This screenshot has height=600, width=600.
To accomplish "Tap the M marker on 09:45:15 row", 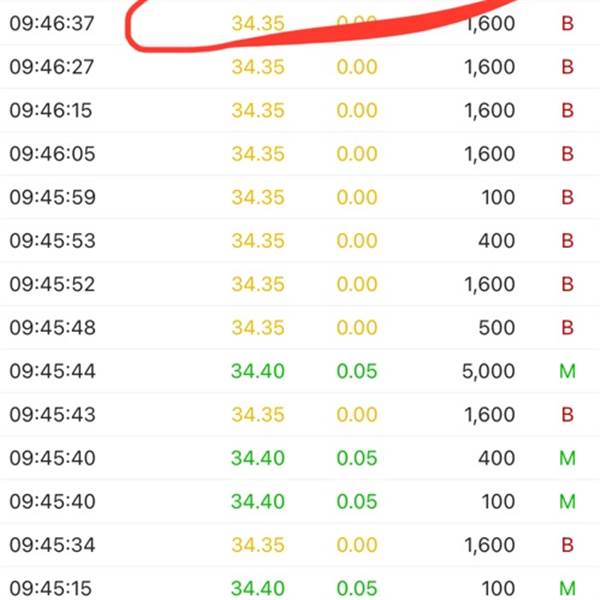I will point(567,589).
